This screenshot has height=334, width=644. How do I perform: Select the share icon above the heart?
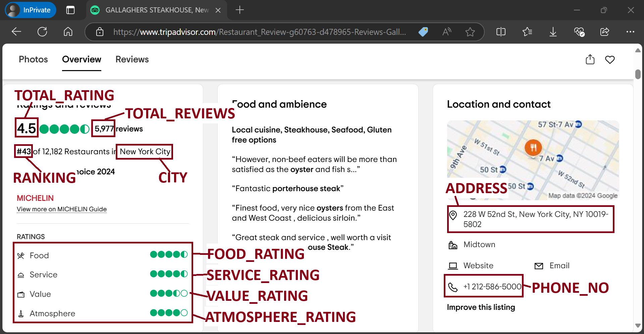590,59
